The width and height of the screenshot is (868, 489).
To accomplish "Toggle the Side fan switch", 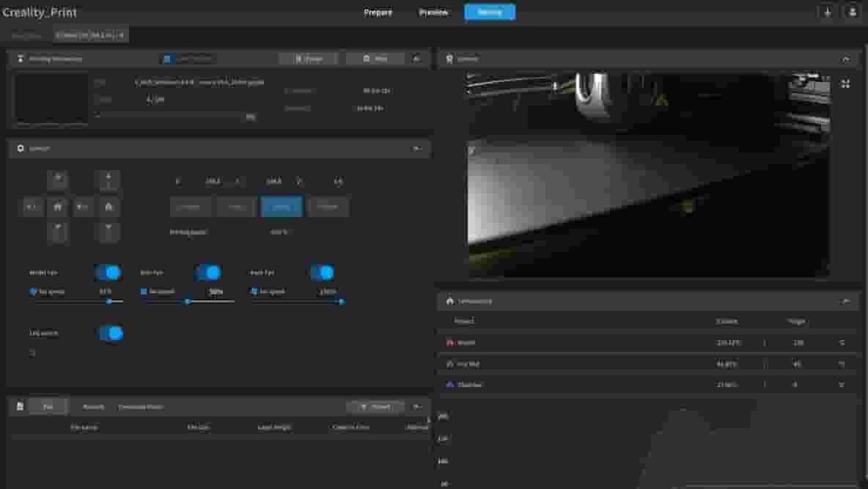I will pyautogui.click(x=208, y=273).
